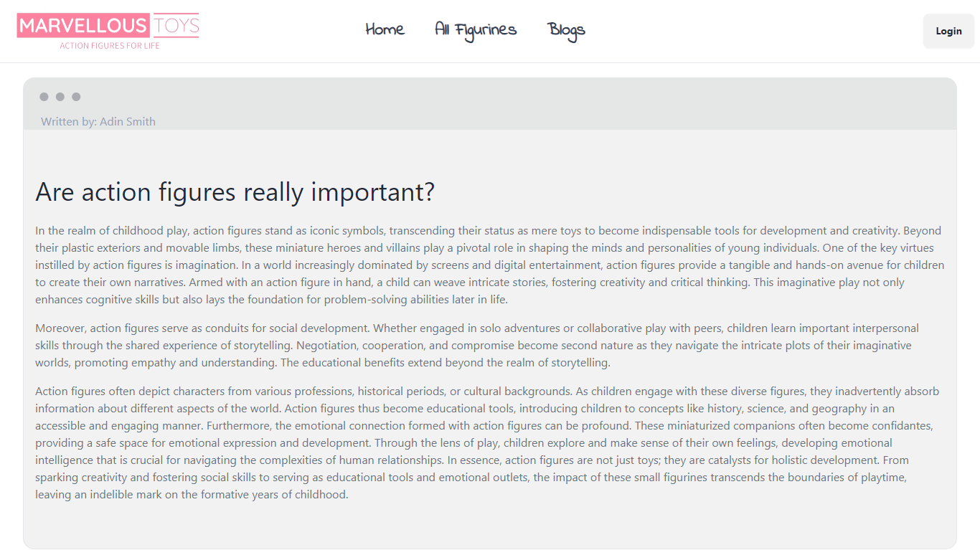The width and height of the screenshot is (980, 550).
Task: Click the first gray dot in card header
Action: tap(44, 97)
